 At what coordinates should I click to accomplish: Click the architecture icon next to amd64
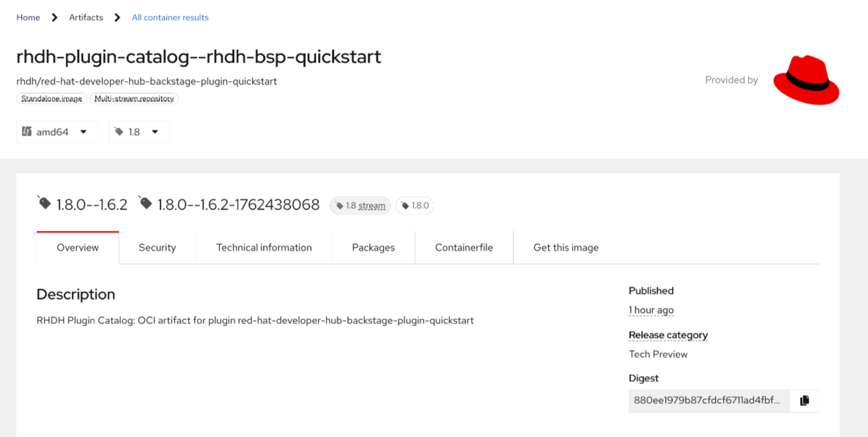pyautogui.click(x=27, y=132)
